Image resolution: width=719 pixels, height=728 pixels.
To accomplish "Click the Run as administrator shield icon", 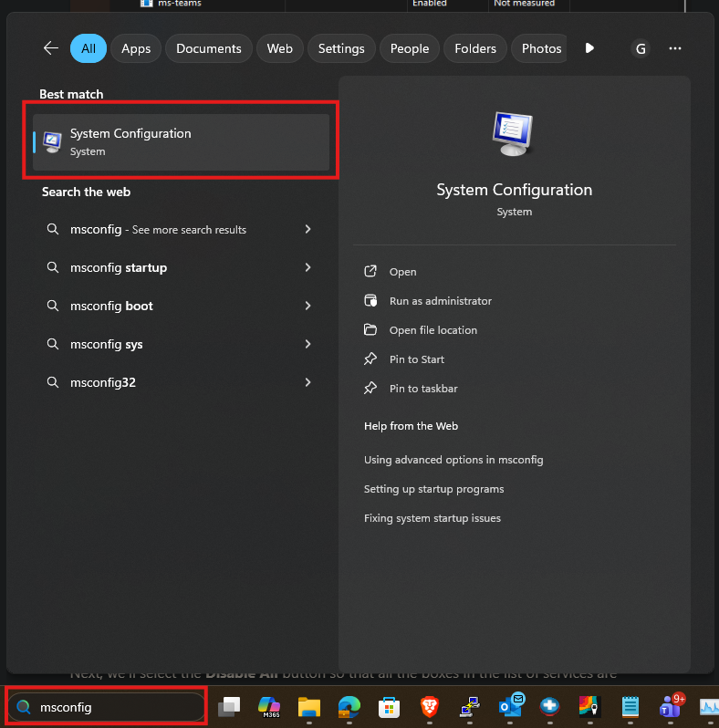I will tap(370, 300).
